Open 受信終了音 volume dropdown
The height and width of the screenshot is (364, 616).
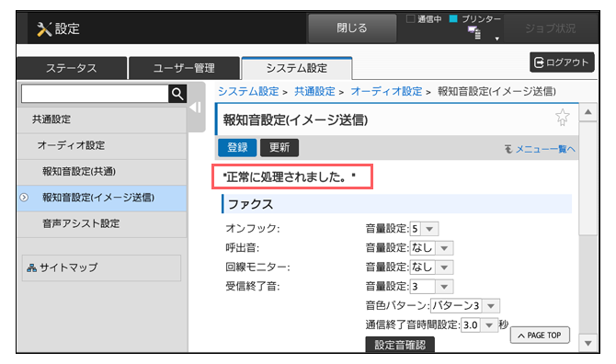coord(431,287)
